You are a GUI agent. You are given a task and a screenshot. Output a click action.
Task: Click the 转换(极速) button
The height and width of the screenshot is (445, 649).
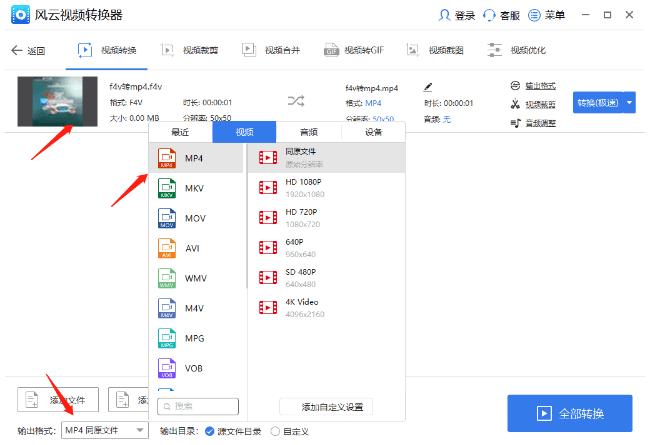point(598,102)
